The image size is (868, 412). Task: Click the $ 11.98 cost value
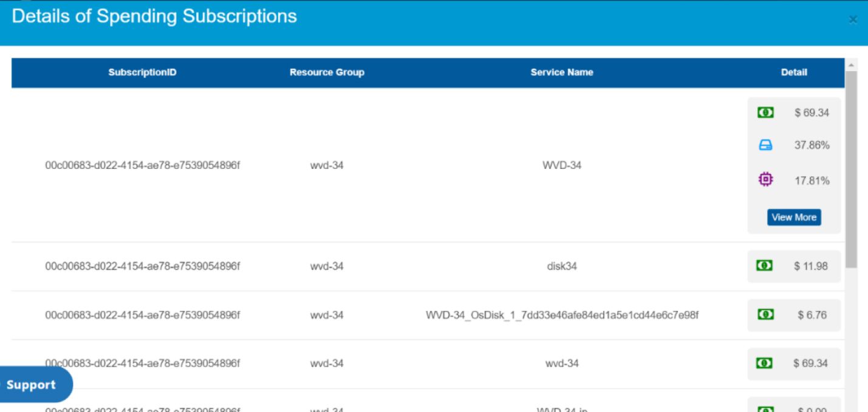[811, 266]
